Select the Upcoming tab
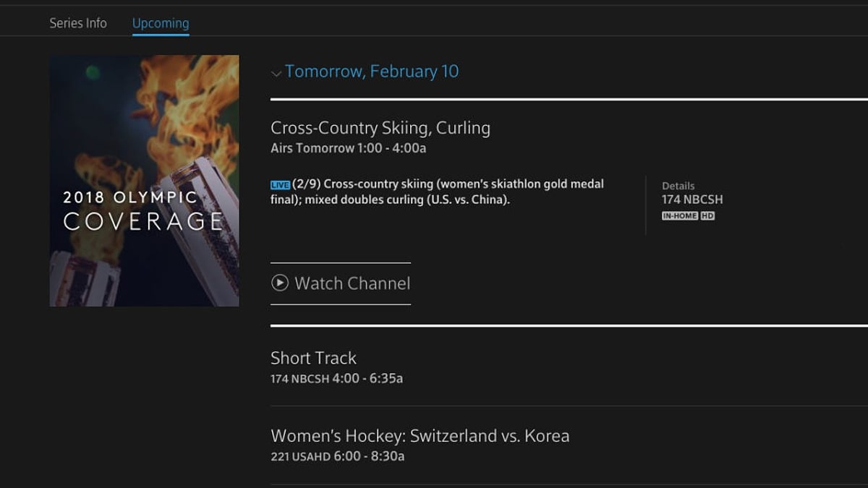 click(161, 23)
